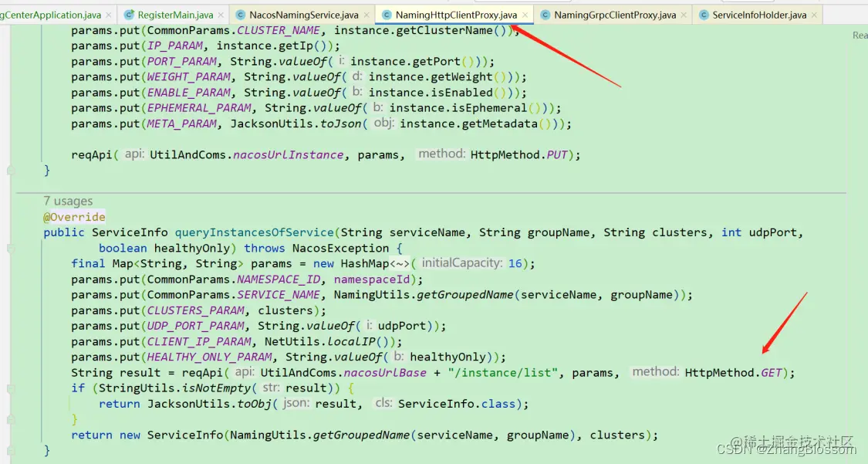Click the ServiceInfo return type in method signature

(130, 232)
